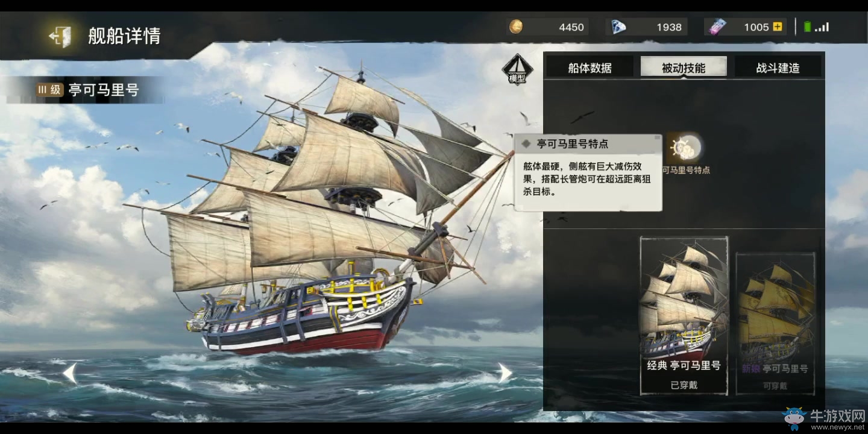Tap the exit door icon beside 舰船详情
Viewport: 868px width, 434px height.
60,36
